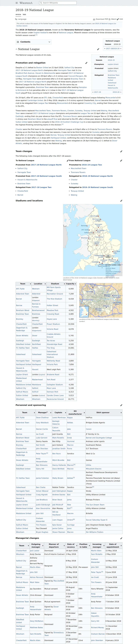Click the search magnifier icon
The width and height of the screenshot is (138, 644).
coord(41,3)
